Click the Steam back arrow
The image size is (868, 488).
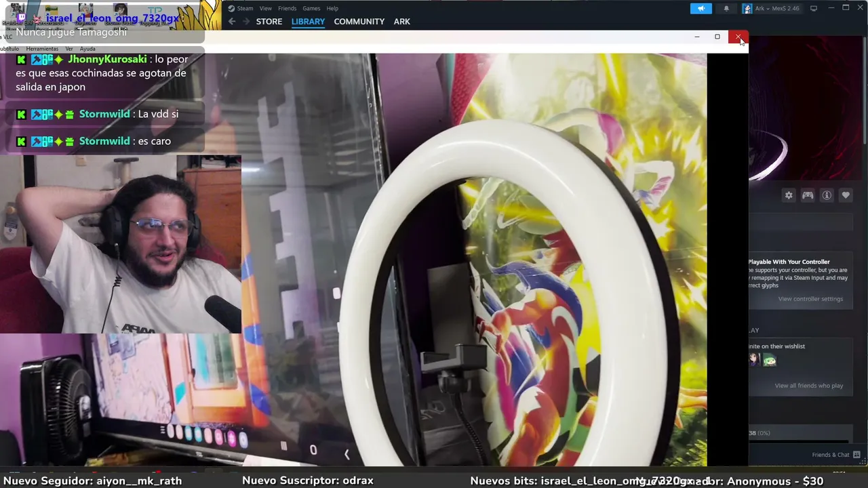click(x=232, y=22)
